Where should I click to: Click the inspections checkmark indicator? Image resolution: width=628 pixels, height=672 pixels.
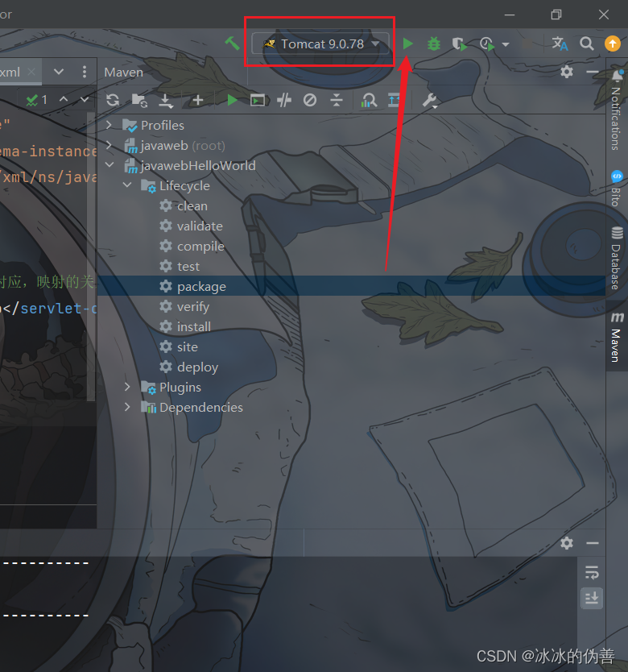coord(36,100)
